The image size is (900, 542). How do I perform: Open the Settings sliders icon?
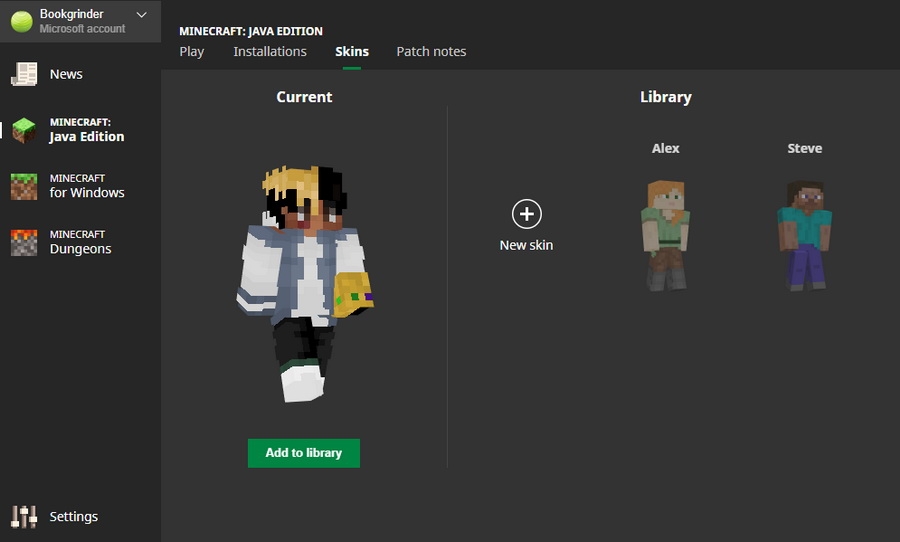pos(24,517)
